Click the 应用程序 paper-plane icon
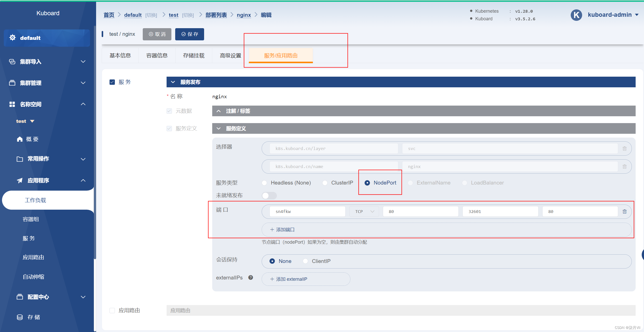Screen dimensions: 644x332 click(x=20, y=180)
